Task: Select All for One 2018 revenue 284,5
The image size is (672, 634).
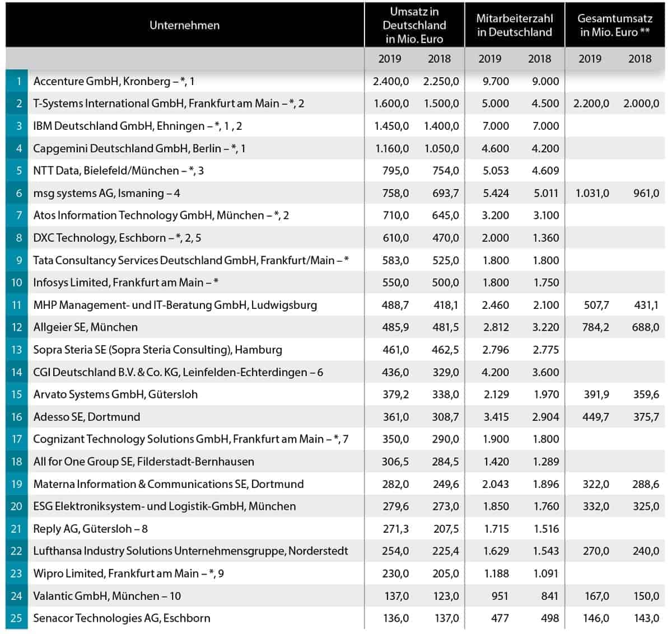Action: pos(446,462)
